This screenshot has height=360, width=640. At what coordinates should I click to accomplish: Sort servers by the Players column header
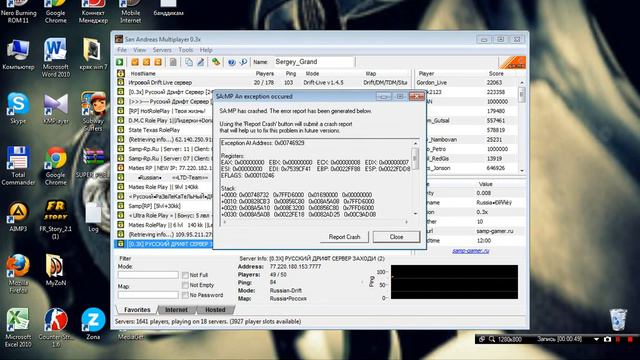point(264,73)
